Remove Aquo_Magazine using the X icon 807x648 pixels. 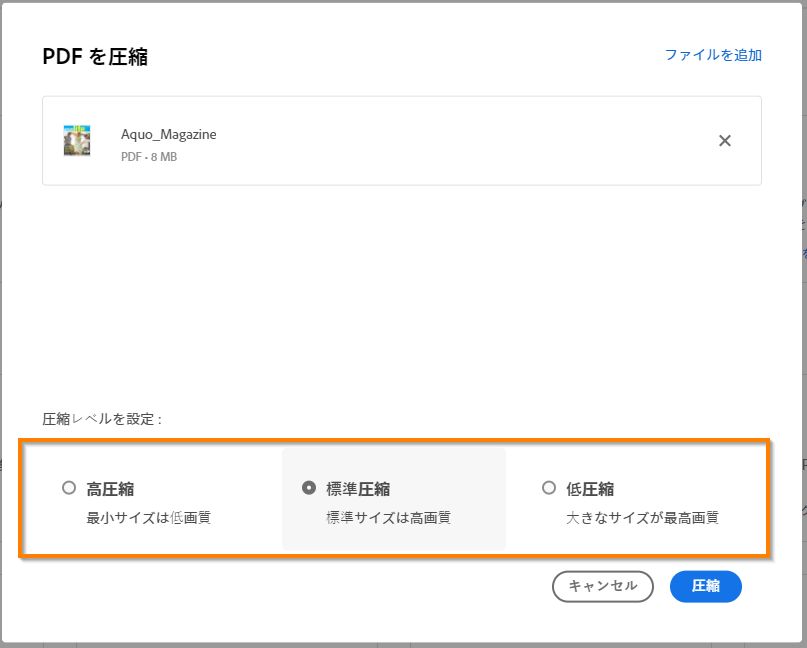(x=724, y=141)
